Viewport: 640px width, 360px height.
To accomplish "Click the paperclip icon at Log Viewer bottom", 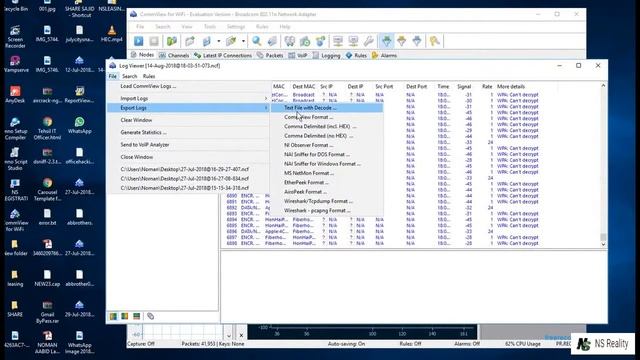I will 151,316.
